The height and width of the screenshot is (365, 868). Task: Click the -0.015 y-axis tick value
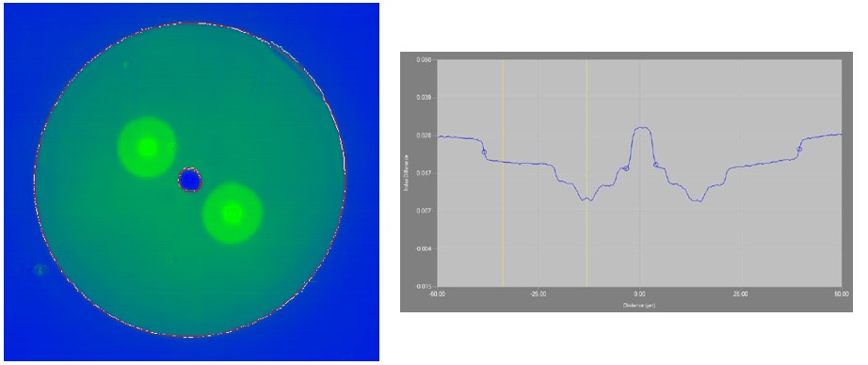click(424, 287)
